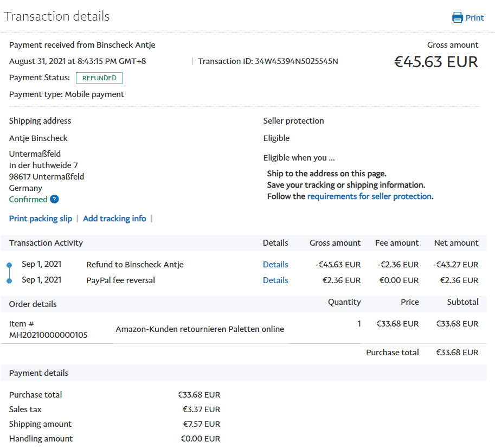This screenshot has width=495, height=448.
Task: Open Details for PayPal fee reversal
Action: pyautogui.click(x=275, y=280)
